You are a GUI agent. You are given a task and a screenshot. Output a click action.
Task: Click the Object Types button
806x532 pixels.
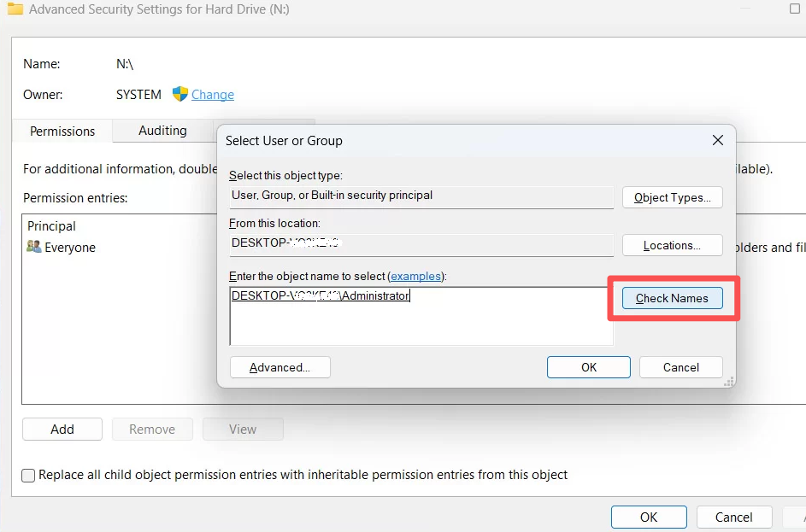point(673,197)
